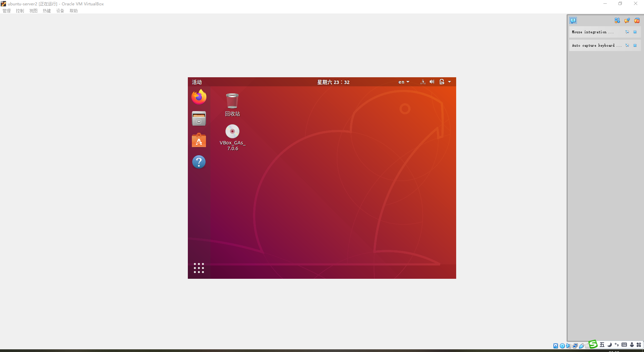Click the user account icon in input bar
The image size is (644, 352).
632,345
